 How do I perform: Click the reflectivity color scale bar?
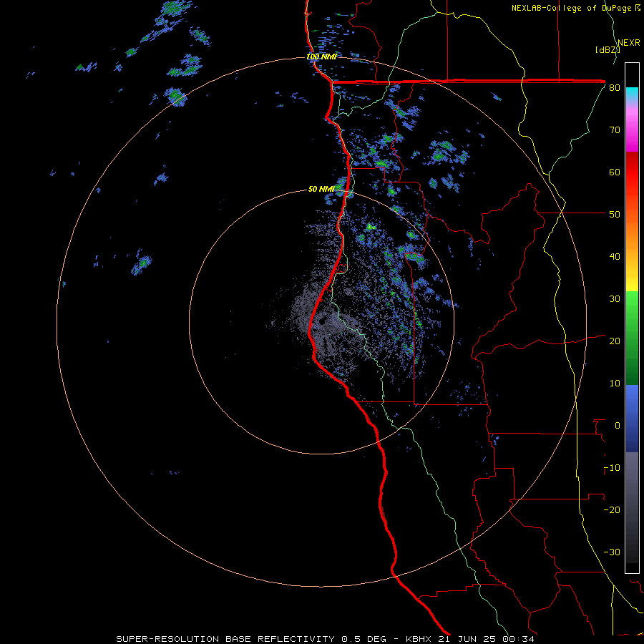tap(632, 318)
